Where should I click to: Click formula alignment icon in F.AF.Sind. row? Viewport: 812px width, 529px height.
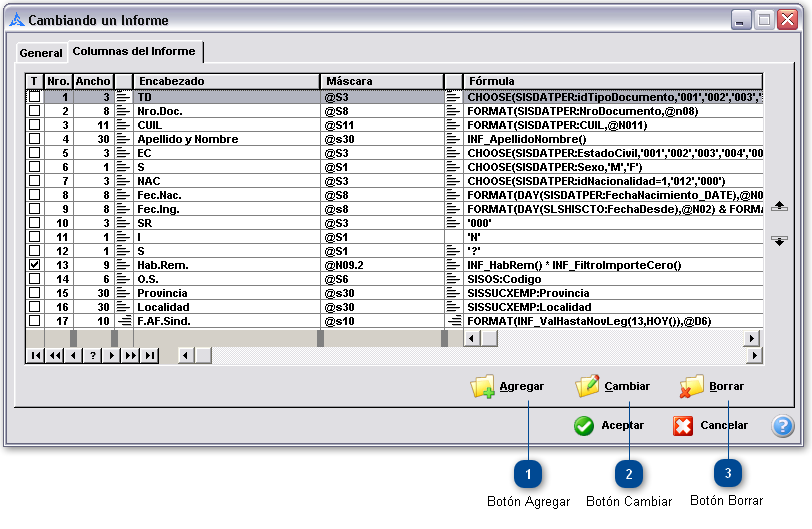[x=454, y=321]
